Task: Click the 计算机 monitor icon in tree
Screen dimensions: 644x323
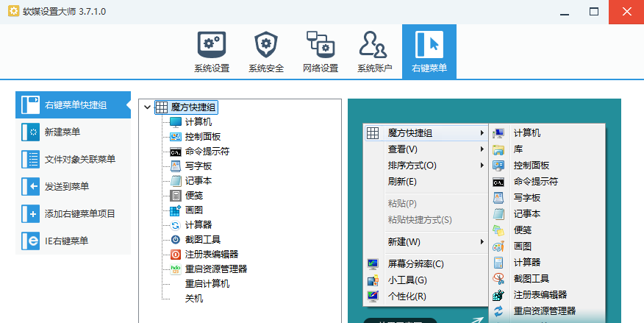Action: (175, 121)
